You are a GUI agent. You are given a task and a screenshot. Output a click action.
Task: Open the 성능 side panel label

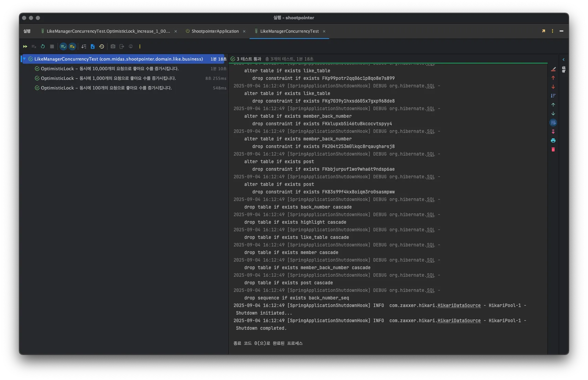pos(564,70)
